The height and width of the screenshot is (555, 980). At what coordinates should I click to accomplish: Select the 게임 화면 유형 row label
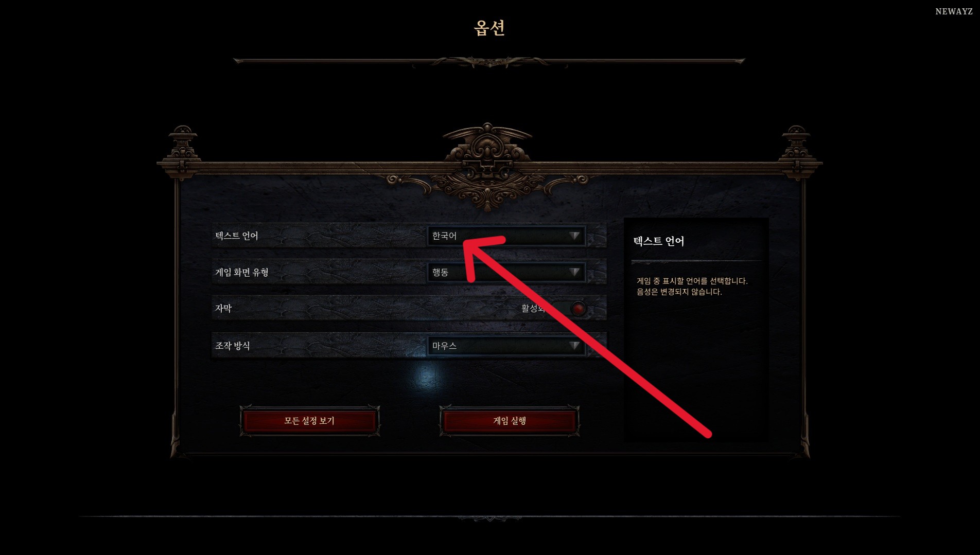pos(241,272)
